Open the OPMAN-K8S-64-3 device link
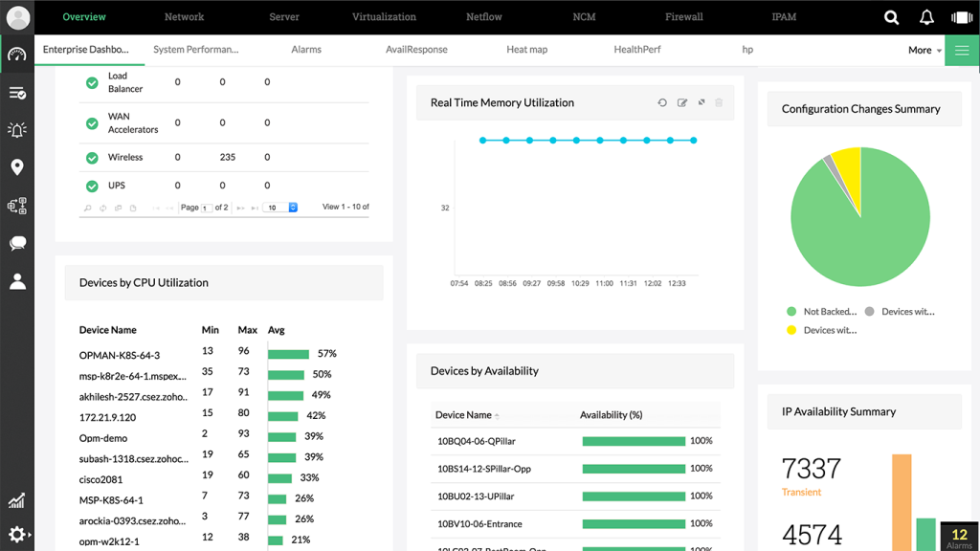 tap(120, 355)
